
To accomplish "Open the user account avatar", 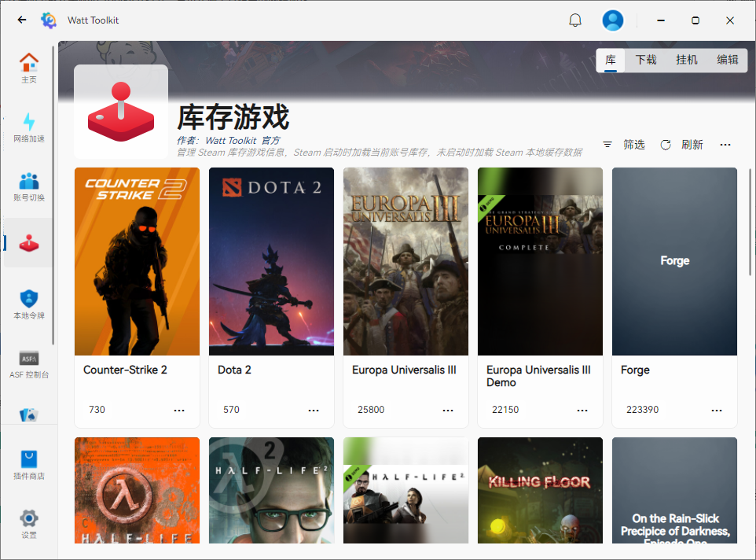I will pyautogui.click(x=612, y=20).
